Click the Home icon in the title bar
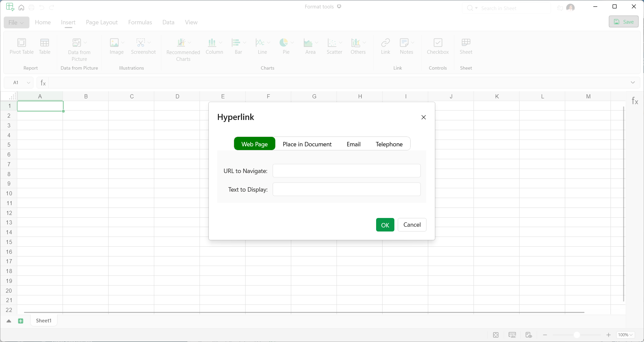 click(21, 7)
